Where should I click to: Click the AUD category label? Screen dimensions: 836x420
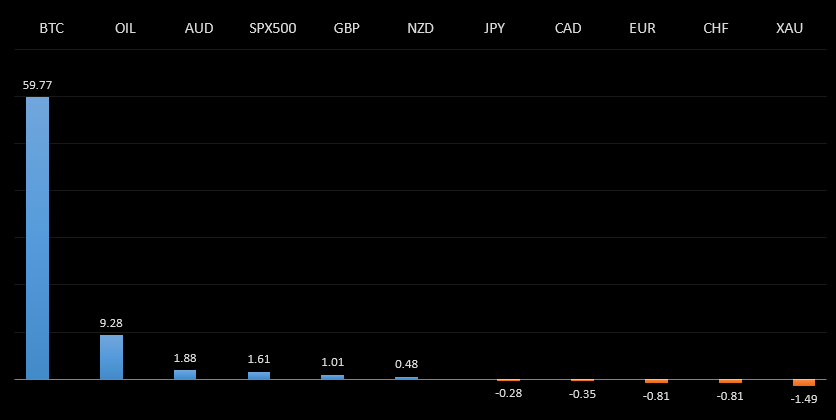(x=199, y=28)
